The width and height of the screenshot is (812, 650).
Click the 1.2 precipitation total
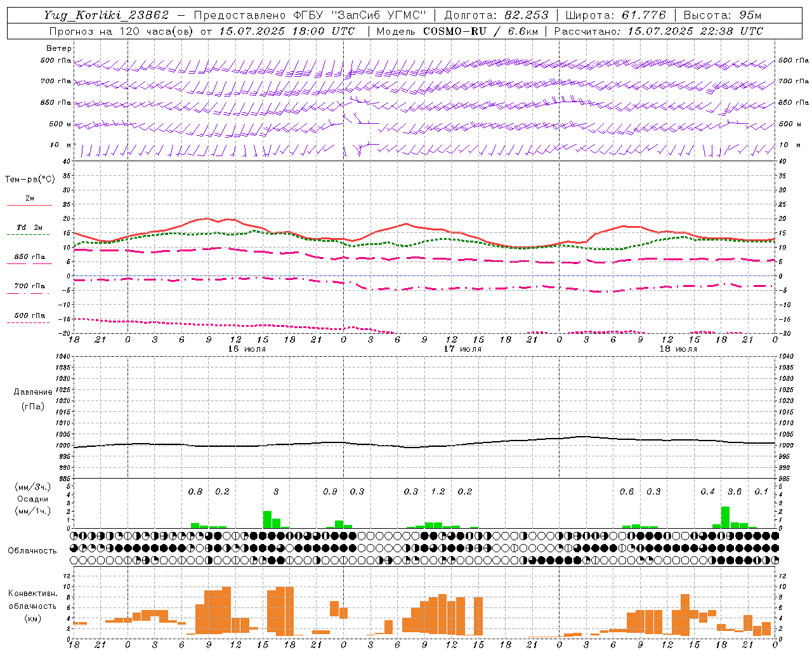[x=438, y=492]
